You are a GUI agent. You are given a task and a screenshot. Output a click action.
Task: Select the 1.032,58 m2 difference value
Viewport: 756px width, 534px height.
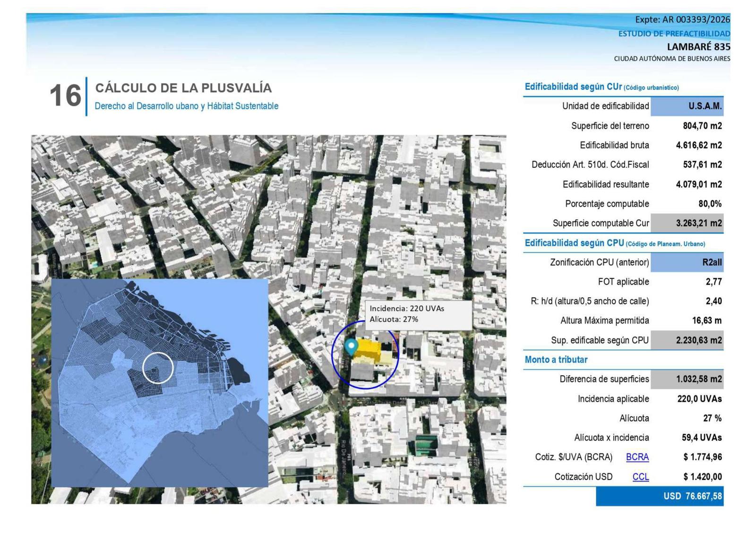(687, 379)
